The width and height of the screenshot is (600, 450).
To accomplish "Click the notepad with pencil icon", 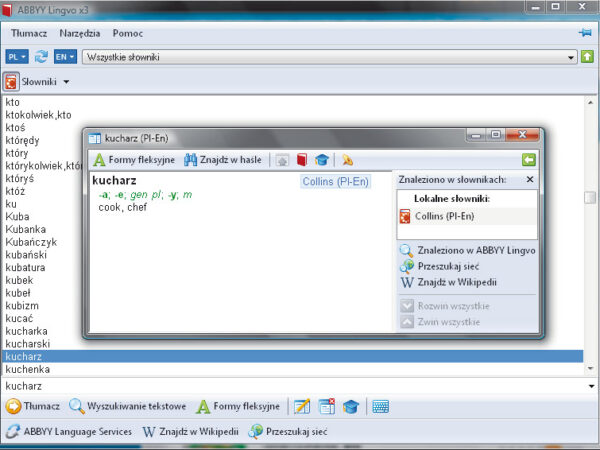I will 301,406.
